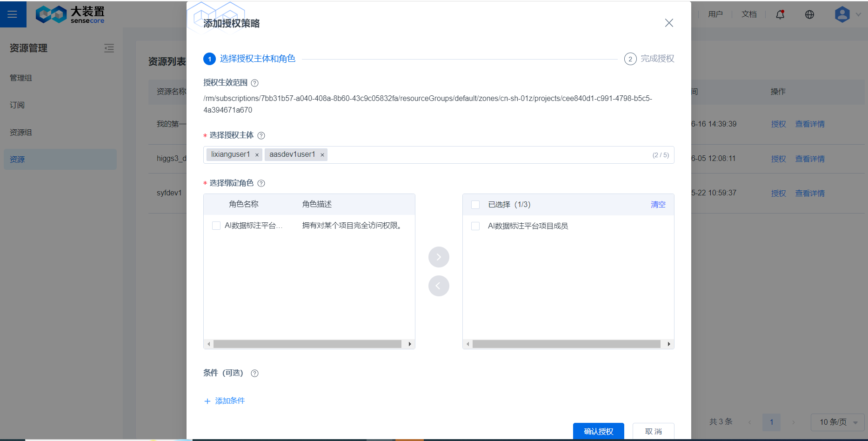This screenshot has height=441, width=868.
Task: Click 查看详情 for the 14:39:39 row
Action: pos(810,124)
